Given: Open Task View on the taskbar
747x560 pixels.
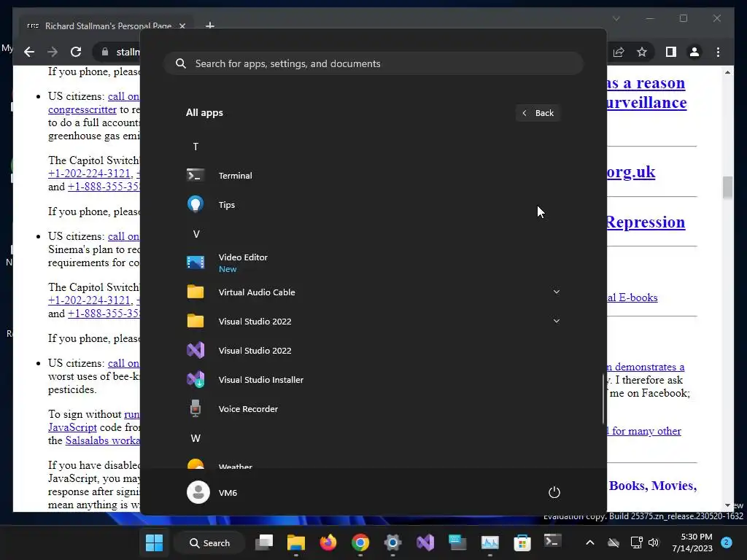Looking at the screenshot, I should [x=264, y=542].
